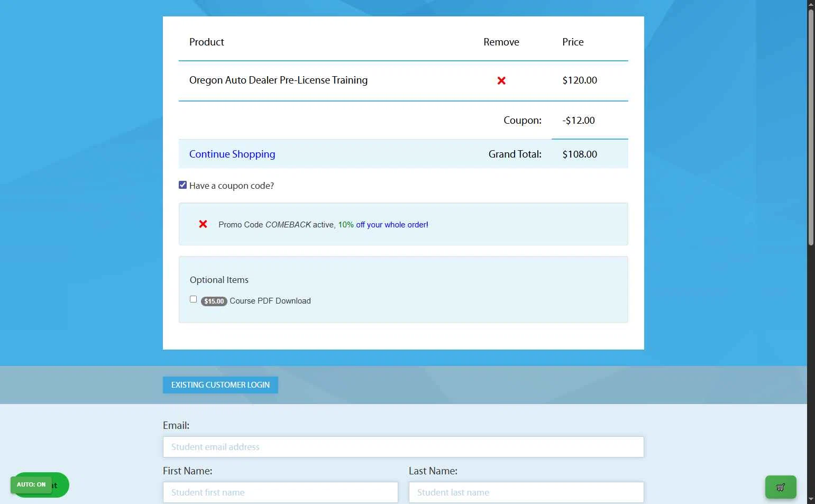Viewport: 815px width, 504px height.
Task: Click the $108.00 grand total value
Action: 580,154
